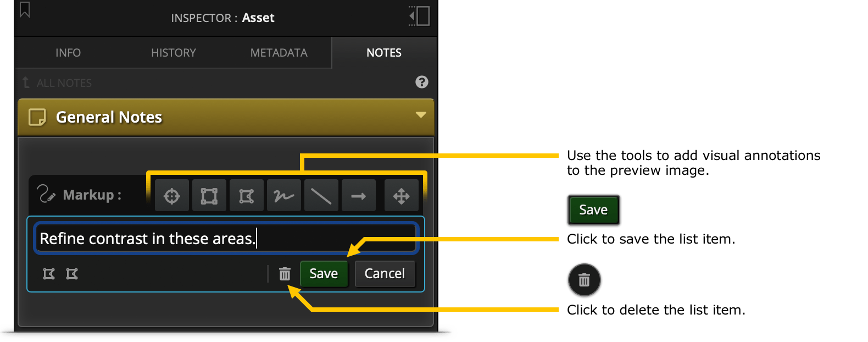Save the note in the editor

pos(324,274)
